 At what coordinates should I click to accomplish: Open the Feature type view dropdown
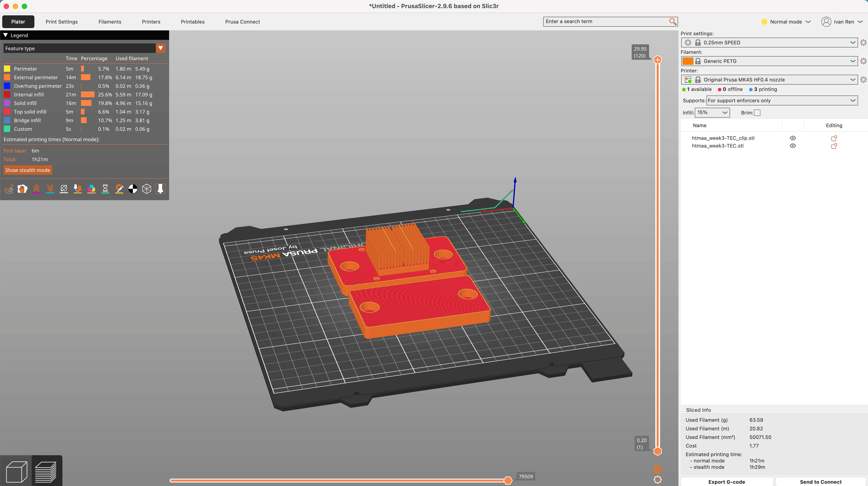[84, 48]
